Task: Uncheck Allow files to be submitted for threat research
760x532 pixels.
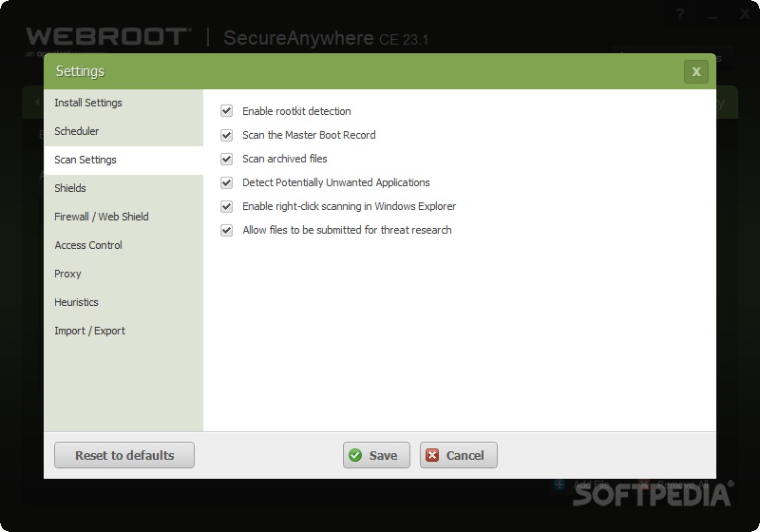Action: pos(226,230)
